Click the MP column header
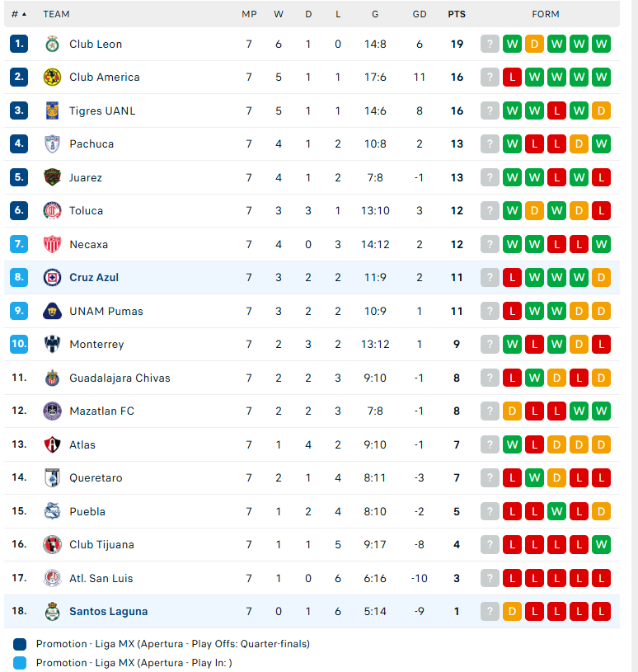The width and height of the screenshot is (638, 672). 249,14
